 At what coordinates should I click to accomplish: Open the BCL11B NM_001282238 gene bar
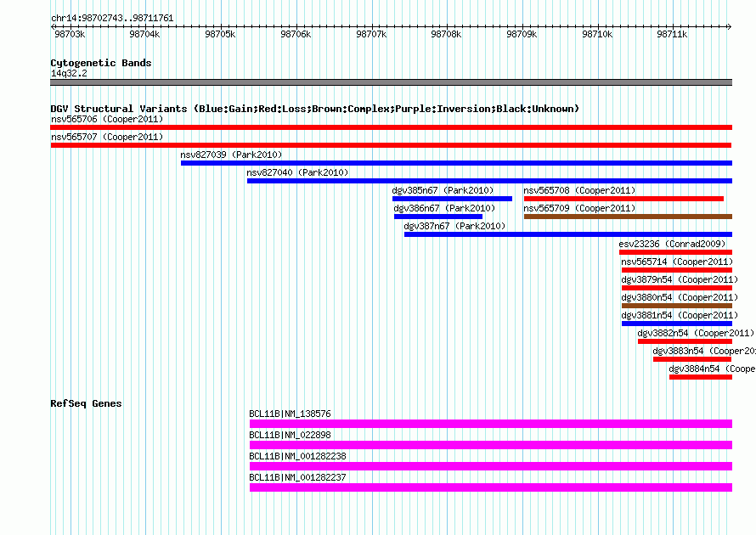[491, 466]
